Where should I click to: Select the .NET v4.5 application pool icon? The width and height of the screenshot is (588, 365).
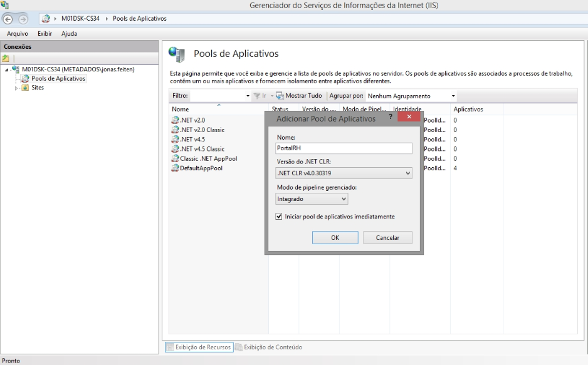click(175, 140)
